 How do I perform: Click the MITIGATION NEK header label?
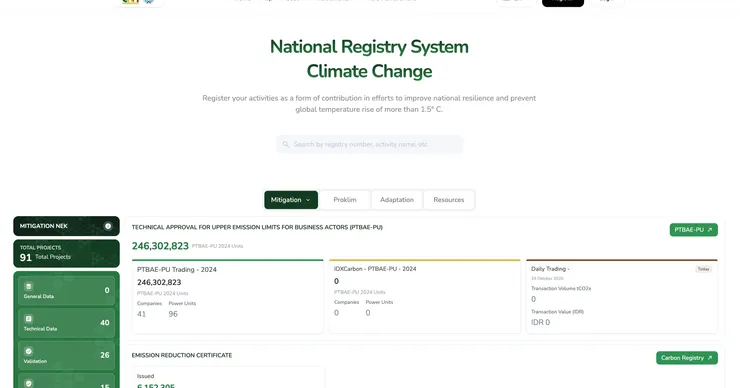click(x=43, y=226)
